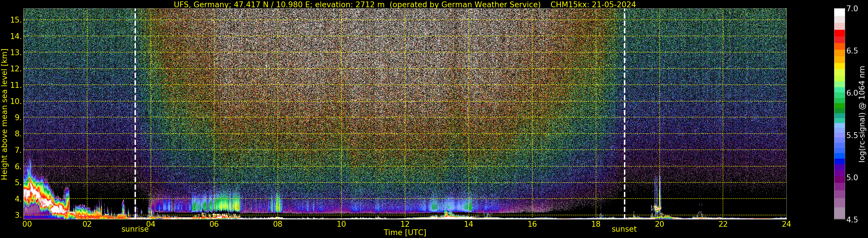This screenshot has height=238, width=868.
Task: Click the 'sunset' label below the axis
Action: tap(624, 229)
